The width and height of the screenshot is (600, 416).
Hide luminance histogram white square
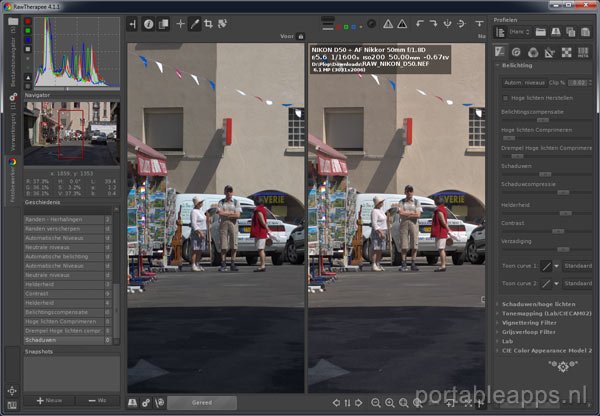point(28,49)
